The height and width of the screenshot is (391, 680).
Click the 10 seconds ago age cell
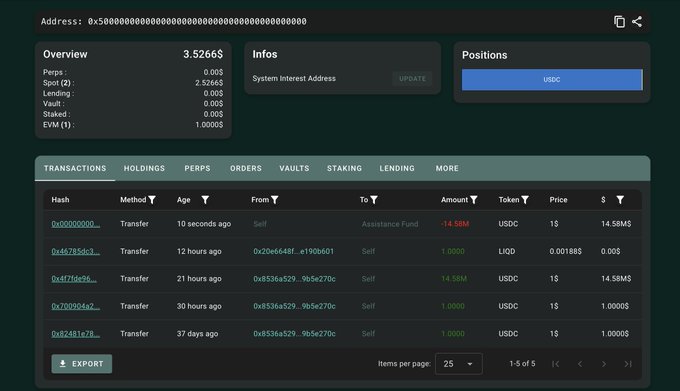coord(204,224)
